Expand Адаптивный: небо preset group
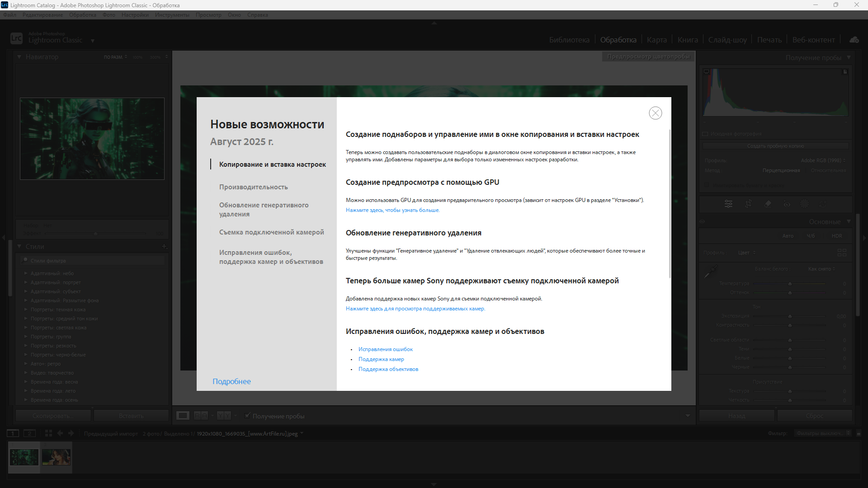 (x=26, y=273)
